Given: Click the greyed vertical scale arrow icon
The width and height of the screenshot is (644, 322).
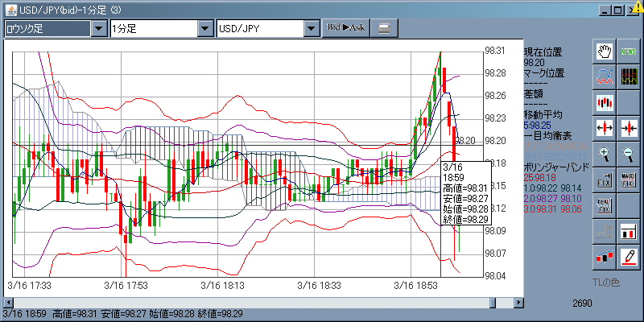Looking at the screenshot, I should 605,232.
